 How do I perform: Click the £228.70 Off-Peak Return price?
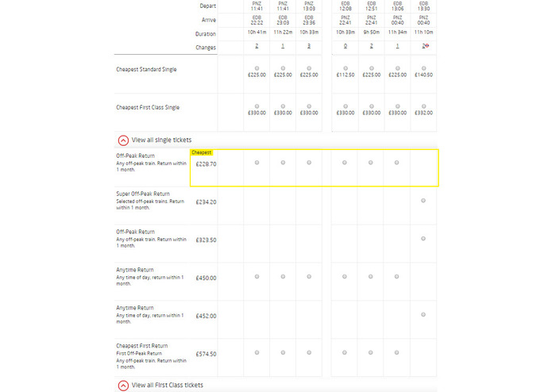click(x=206, y=164)
